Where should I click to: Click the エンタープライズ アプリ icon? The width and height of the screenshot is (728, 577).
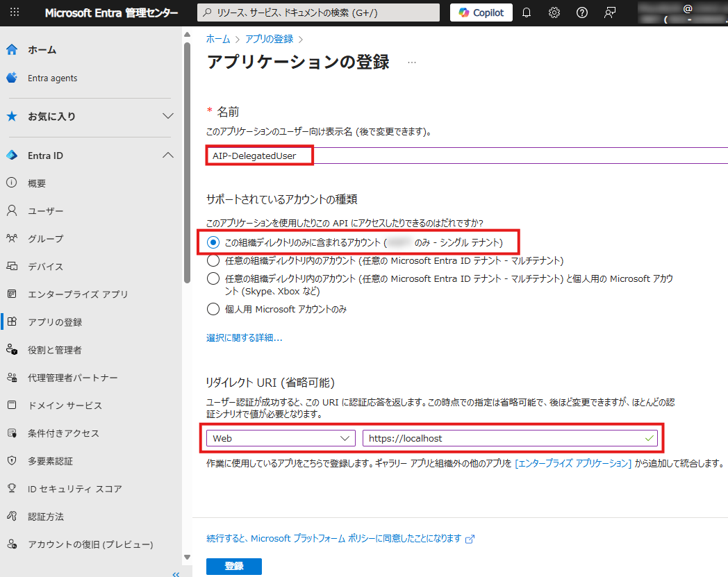12,294
